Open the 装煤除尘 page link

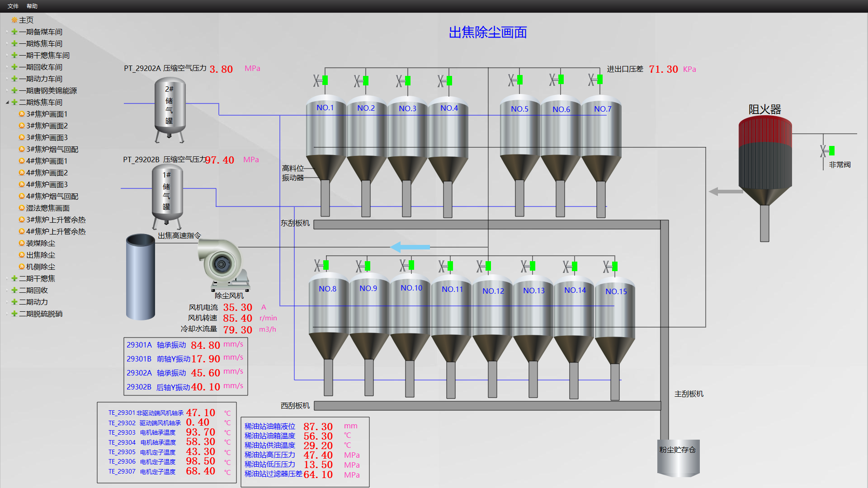tap(41, 244)
